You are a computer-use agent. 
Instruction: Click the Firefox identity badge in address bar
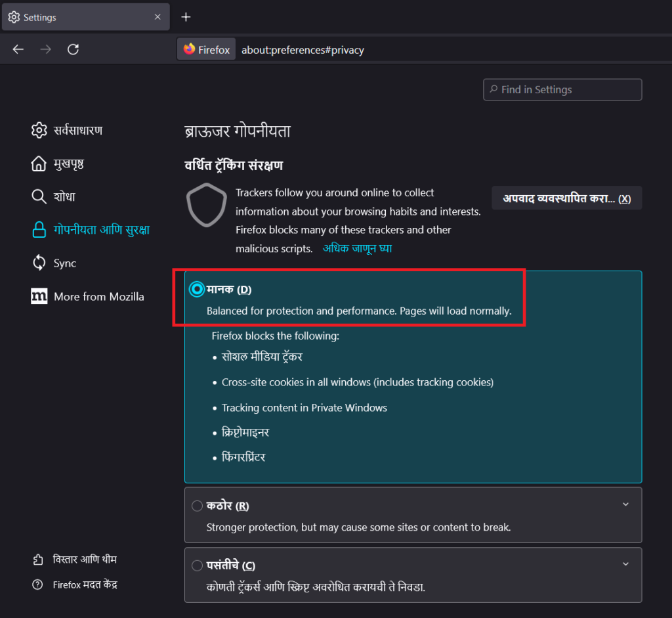tap(207, 50)
